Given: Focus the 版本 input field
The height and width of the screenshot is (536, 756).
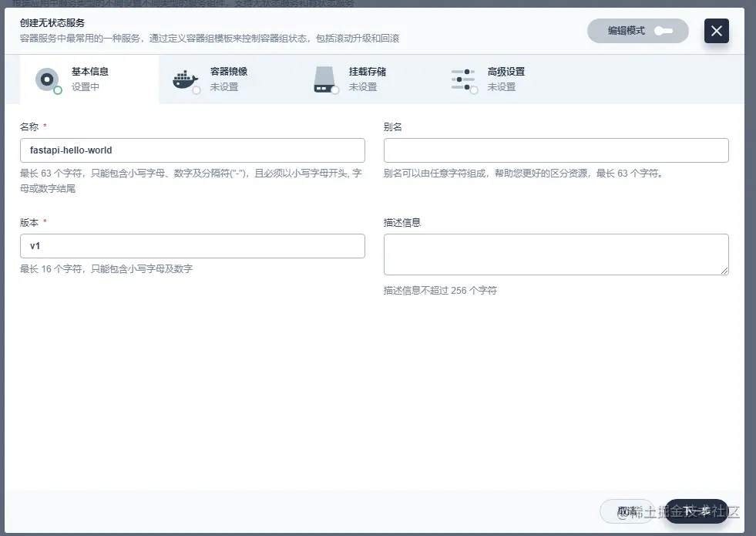Looking at the screenshot, I should click(x=193, y=246).
